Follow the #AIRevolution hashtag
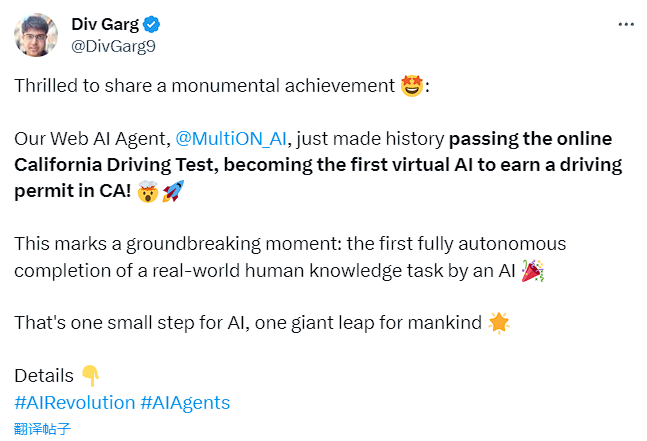 pos(75,402)
